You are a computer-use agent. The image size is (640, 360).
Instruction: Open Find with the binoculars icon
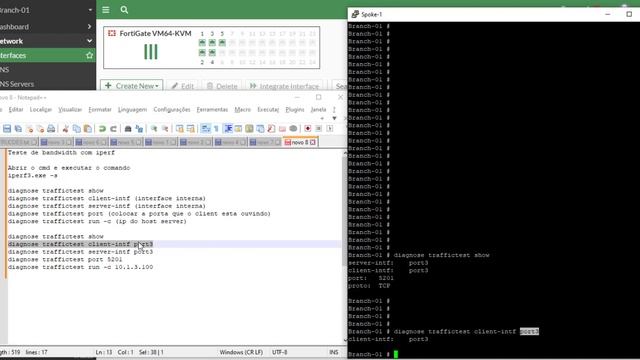click(128, 129)
